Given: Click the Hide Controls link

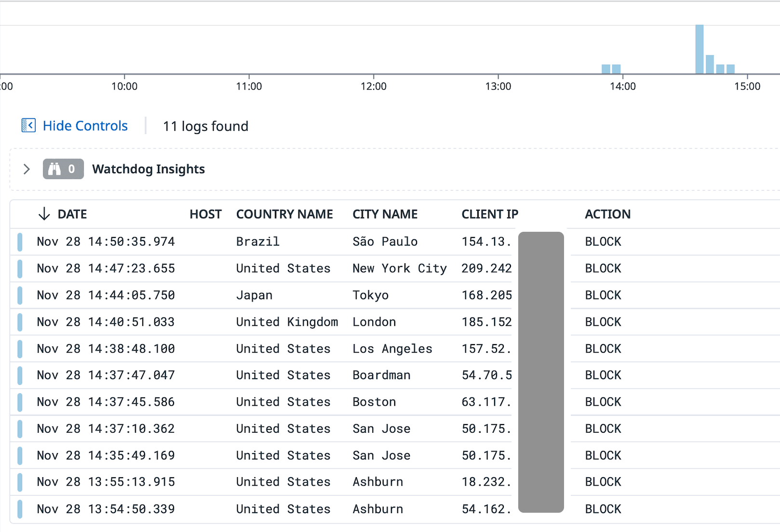Looking at the screenshot, I should (x=85, y=126).
